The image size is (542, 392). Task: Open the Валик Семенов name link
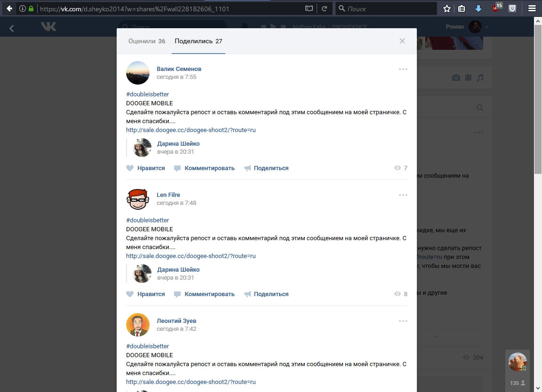click(x=179, y=69)
